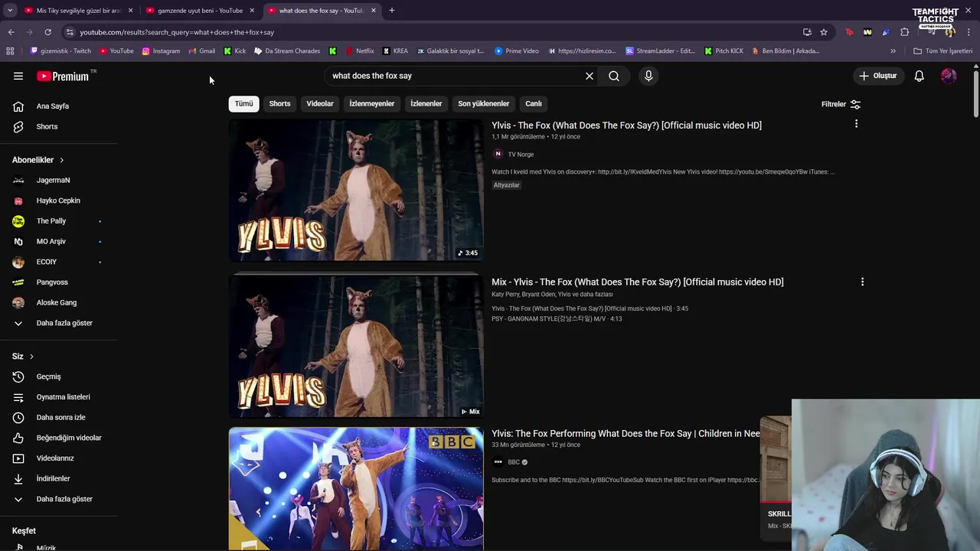
Task: Open Ylvis - The Fox official video title
Action: coord(626,126)
